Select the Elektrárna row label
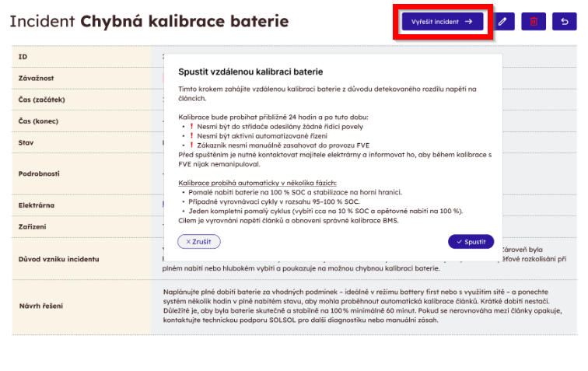The image size is (588, 371). click(x=37, y=205)
